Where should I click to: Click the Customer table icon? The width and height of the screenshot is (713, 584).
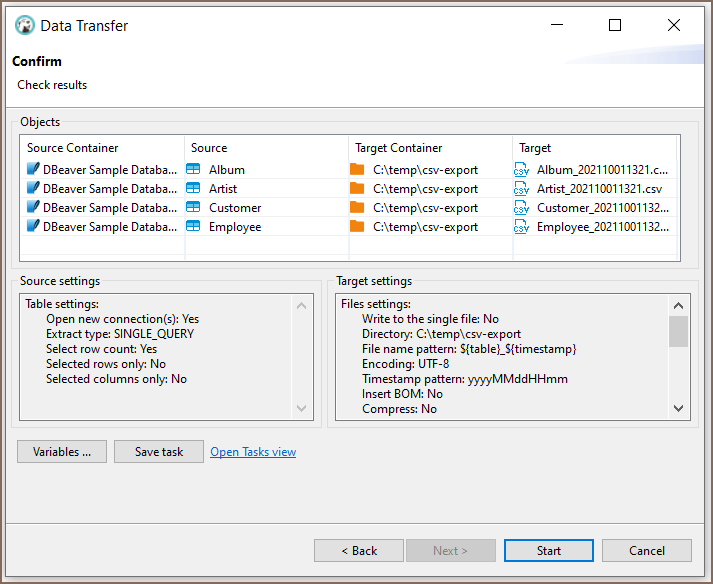[194, 208]
